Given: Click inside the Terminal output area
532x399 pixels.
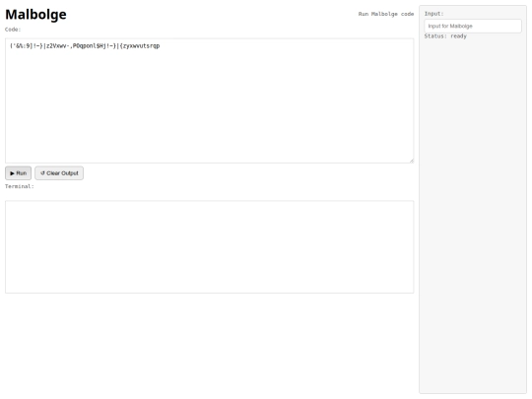Looking at the screenshot, I should pos(209,246).
